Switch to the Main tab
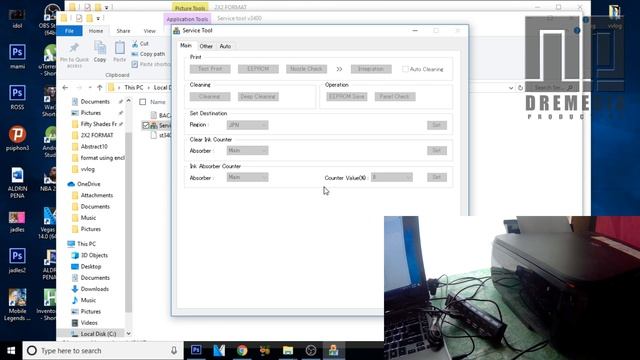Image resolution: width=640 pixels, height=360 pixels. pos(186,46)
